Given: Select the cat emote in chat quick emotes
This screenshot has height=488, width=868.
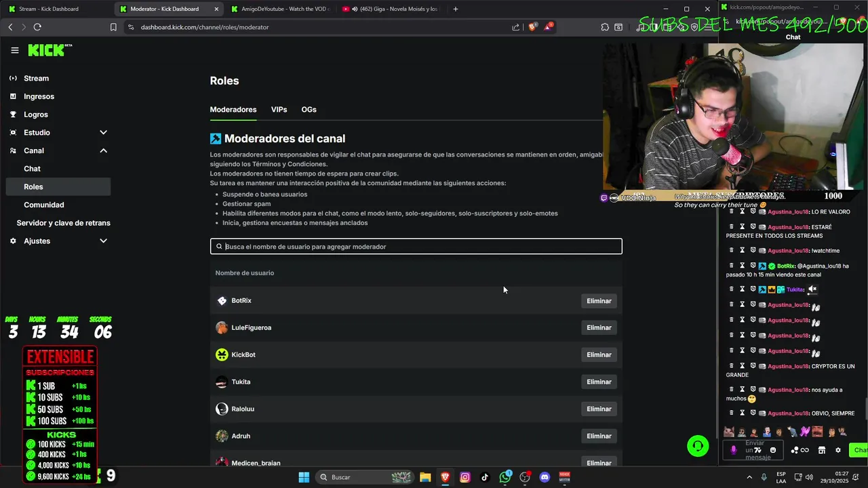Looking at the screenshot, I should tap(729, 432).
